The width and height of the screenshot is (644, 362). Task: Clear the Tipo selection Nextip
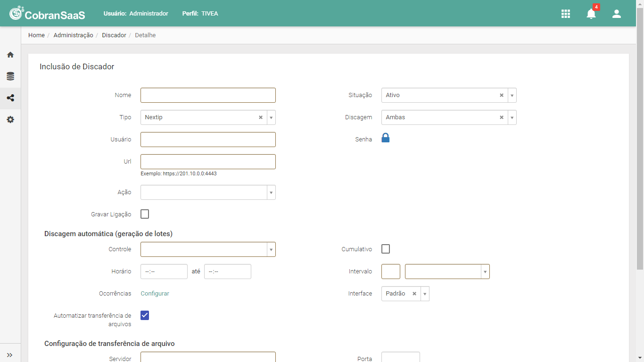[261, 117]
